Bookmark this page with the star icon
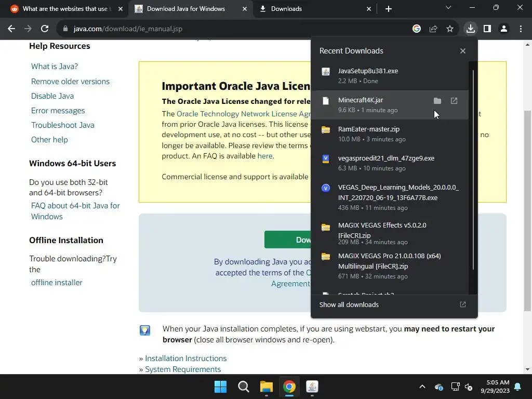This screenshot has width=532, height=399. [x=449, y=29]
